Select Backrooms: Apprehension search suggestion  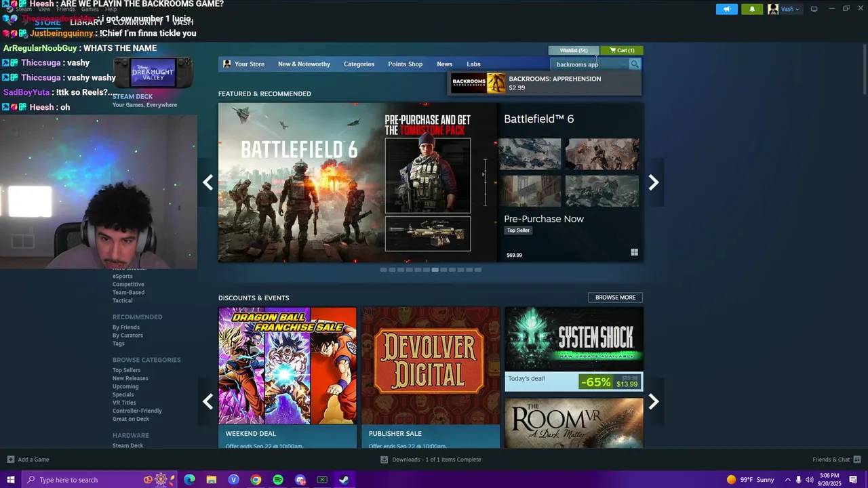coord(545,83)
